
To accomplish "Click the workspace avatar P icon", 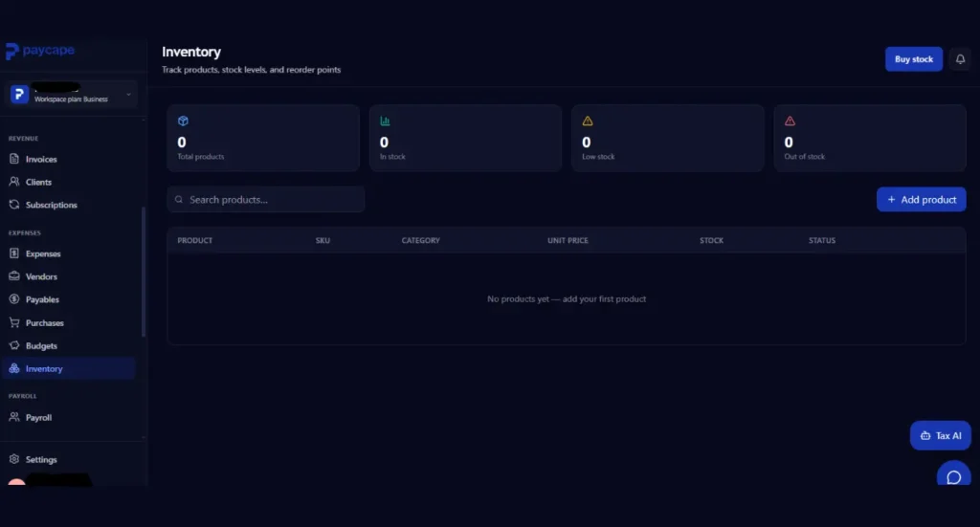I will point(19,95).
